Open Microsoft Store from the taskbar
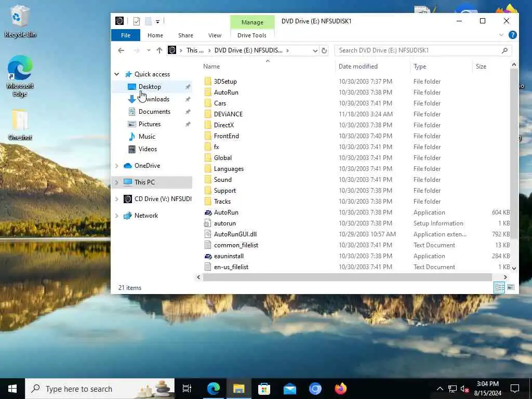 [x=264, y=389]
